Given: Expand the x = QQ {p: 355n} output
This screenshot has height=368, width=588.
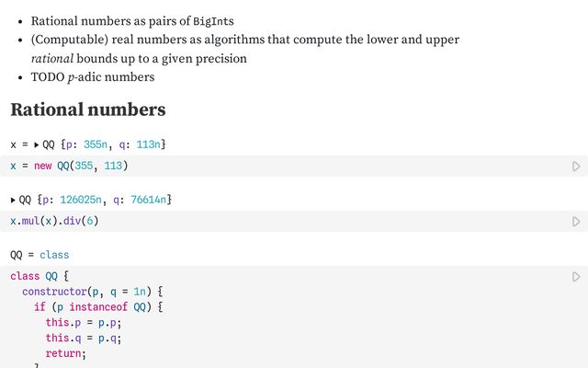Looking at the screenshot, I should tap(37, 145).
